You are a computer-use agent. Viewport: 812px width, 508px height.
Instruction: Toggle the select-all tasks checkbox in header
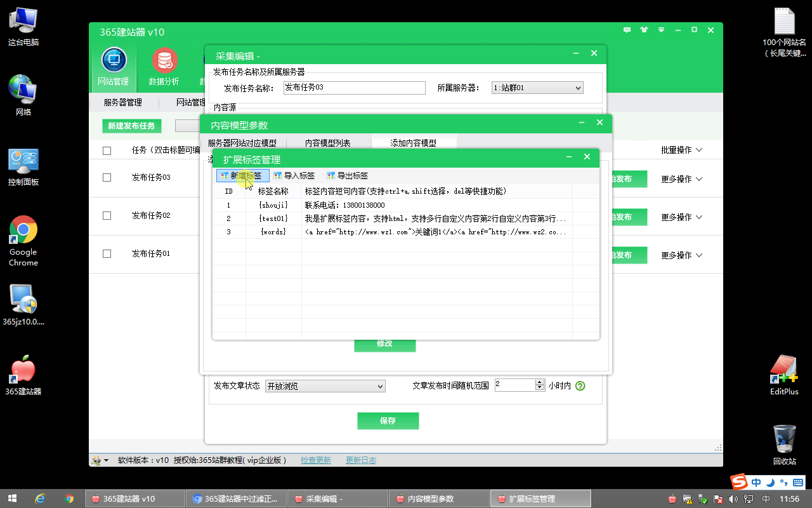click(x=107, y=150)
